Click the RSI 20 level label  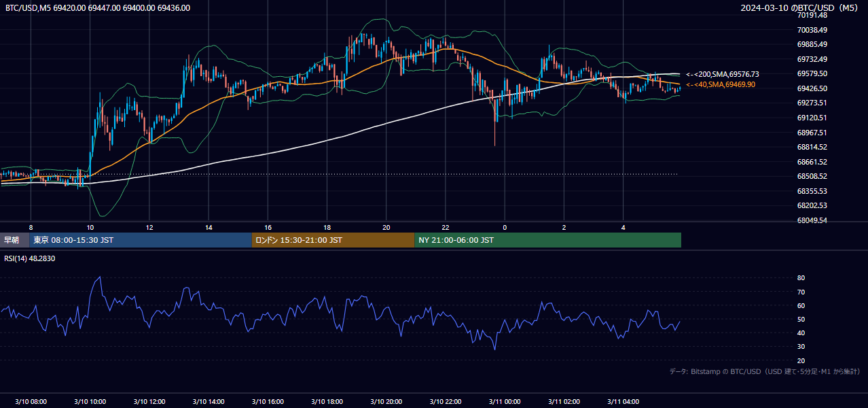[x=801, y=360]
